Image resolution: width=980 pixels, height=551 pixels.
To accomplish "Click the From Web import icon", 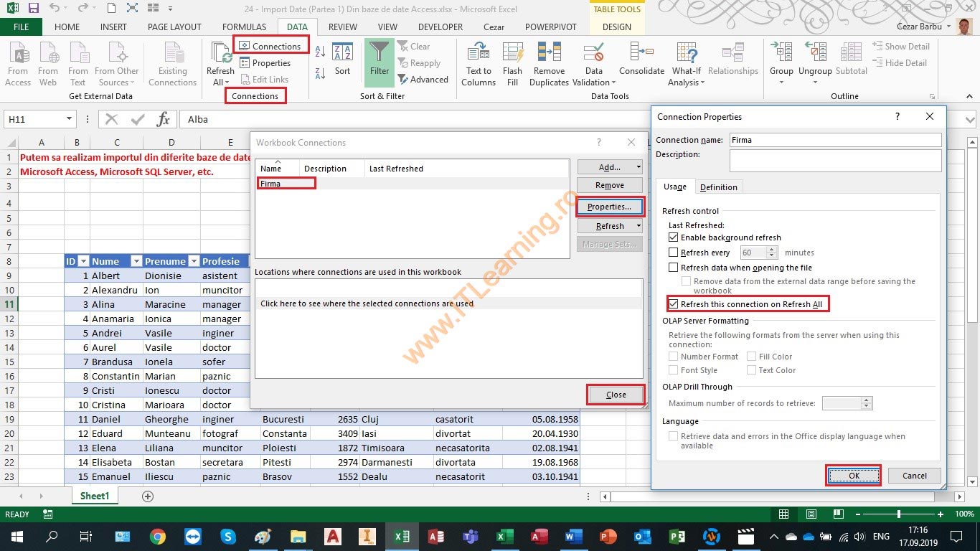I will [x=48, y=64].
